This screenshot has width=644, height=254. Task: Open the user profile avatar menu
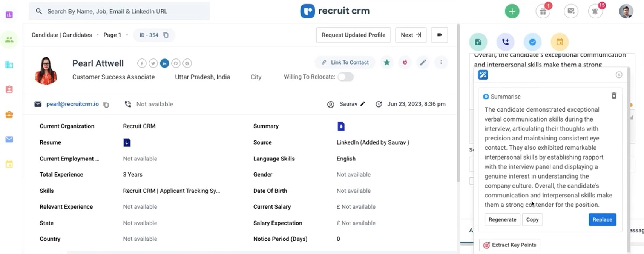click(626, 11)
